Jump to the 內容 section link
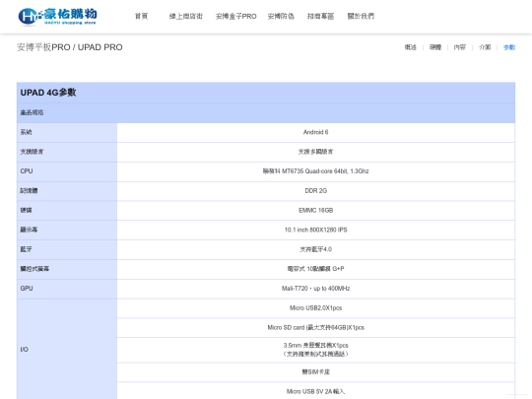The width and height of the screenshot is (532, 399). coord(460,47)
